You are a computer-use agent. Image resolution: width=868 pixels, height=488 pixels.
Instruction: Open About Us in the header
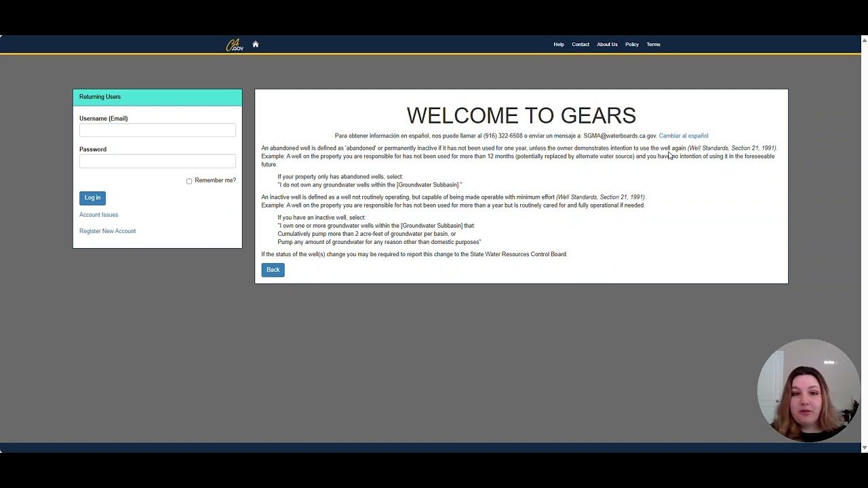tap(607, 45)
